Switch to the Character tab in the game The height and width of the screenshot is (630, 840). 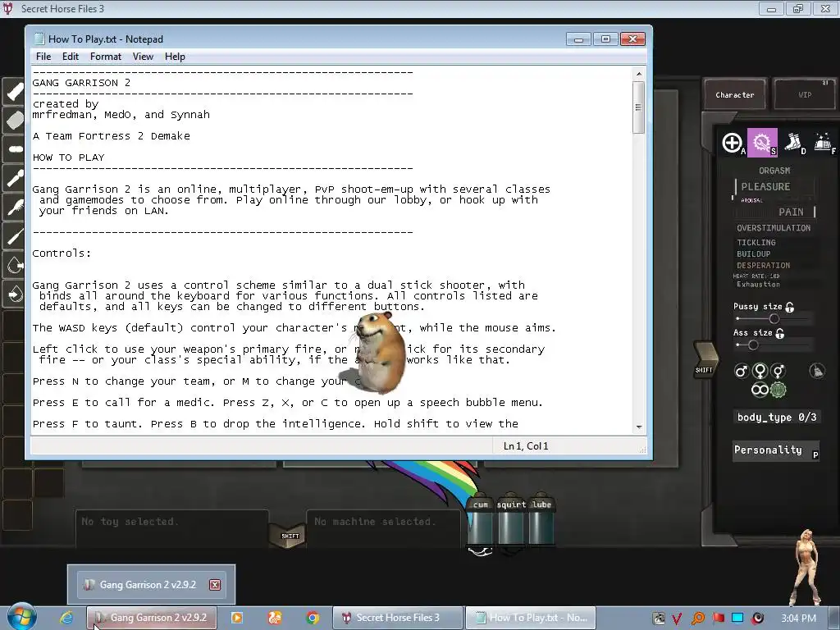coord(734,95)
